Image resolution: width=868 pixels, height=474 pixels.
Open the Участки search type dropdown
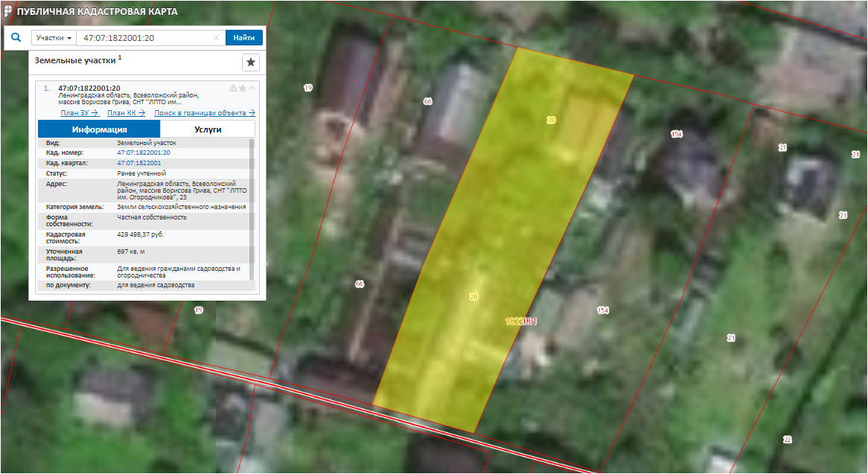(x=54, y=38)
